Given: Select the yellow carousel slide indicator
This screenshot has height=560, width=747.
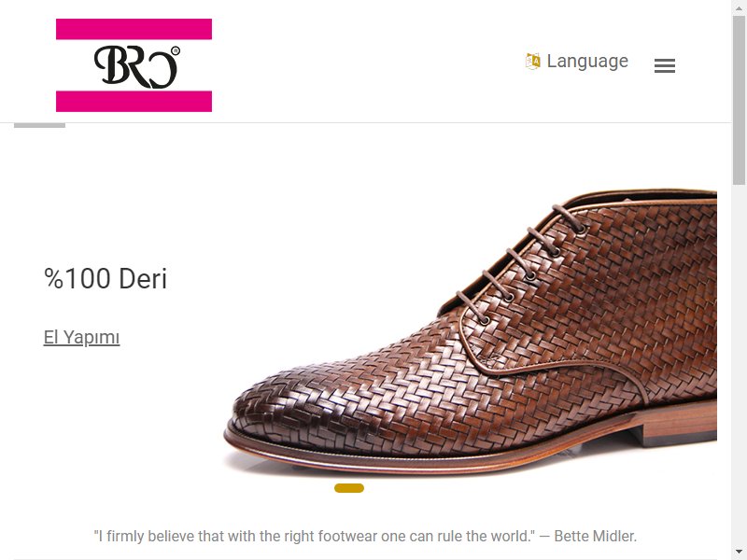Looking at the screenshot, I should (349, 488).
